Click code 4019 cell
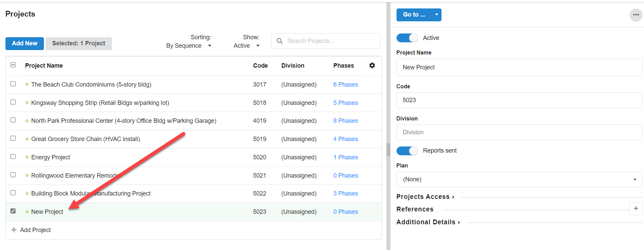This screenshot has width=644, height=250. point(260,121)
